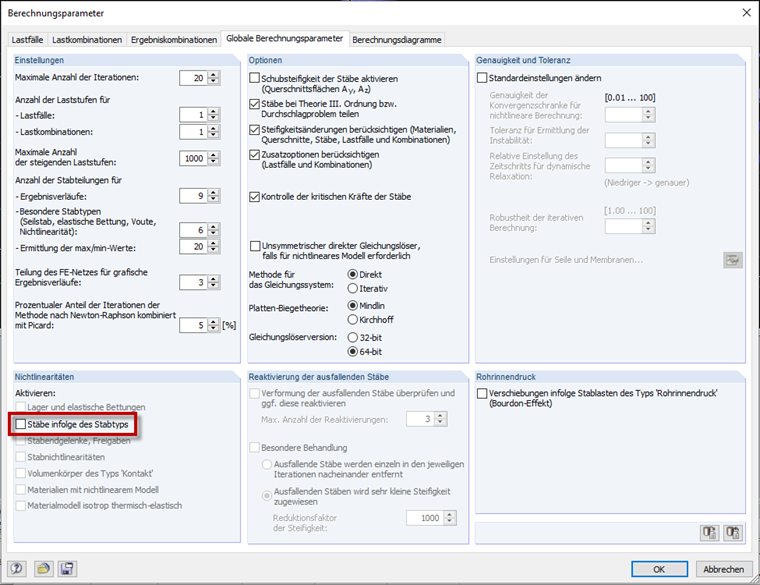
Task: Click the spinner of Maximale Anzahl der Iterationen
Action: coord(213,78)
